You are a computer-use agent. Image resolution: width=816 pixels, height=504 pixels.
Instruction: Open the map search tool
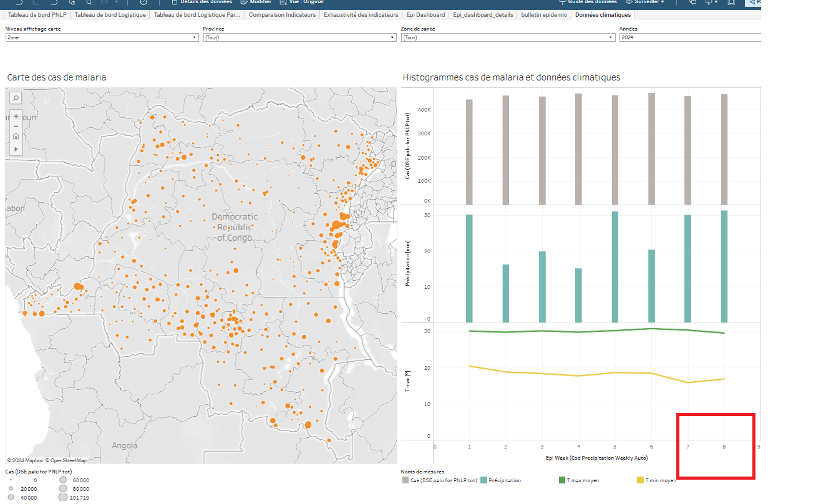pyautogui.click(x=16, y=98)
